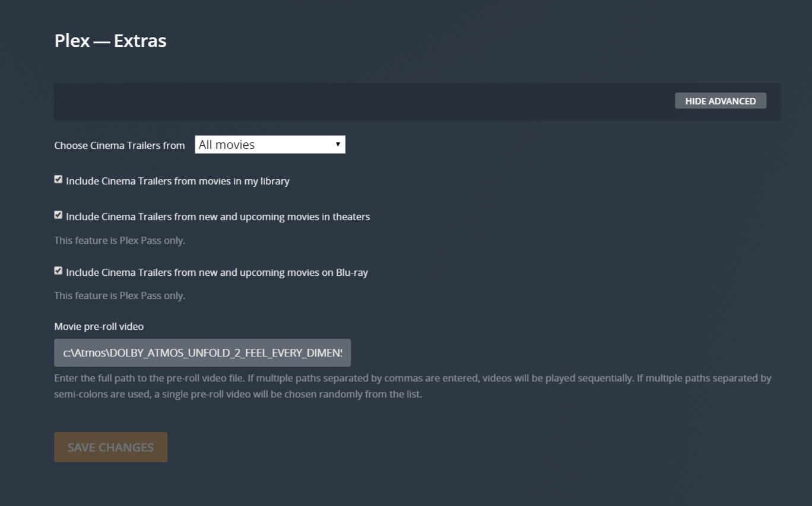This screenshot has height=506, width=812.
Task: Uncheck the movies in my library checkbox
Action: (x=58, y=179)
